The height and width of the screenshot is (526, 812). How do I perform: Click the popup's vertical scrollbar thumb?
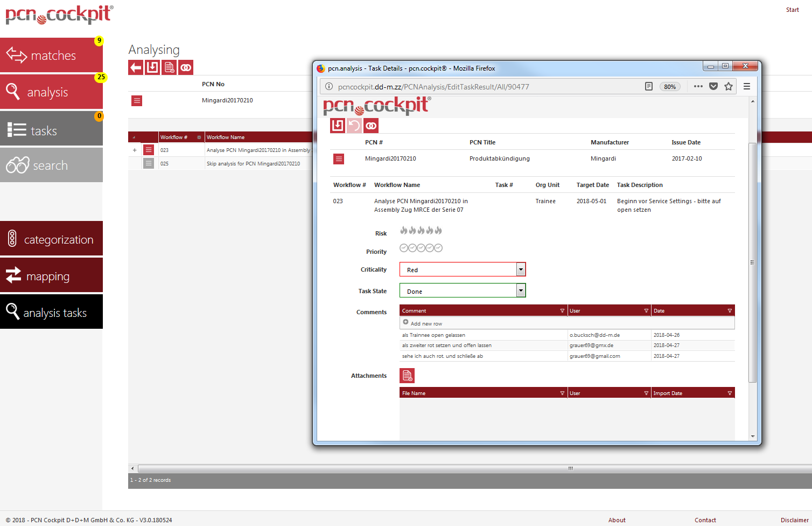[752, 262]
